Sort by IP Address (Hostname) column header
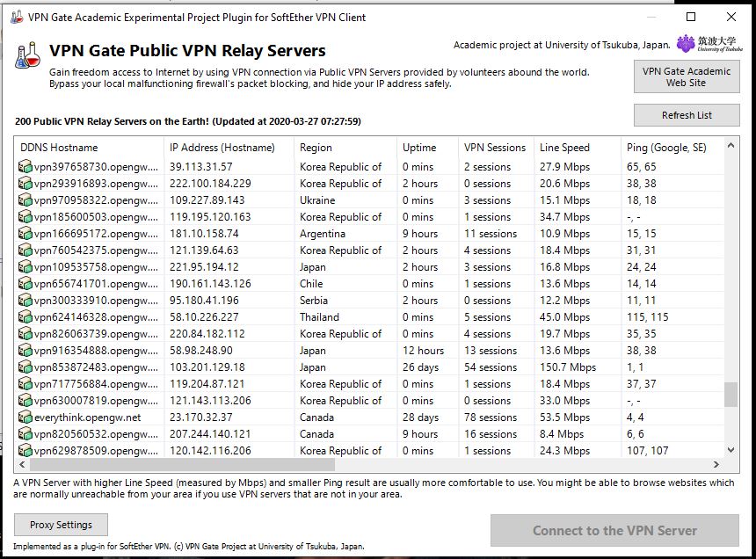The height and width of the screenshot is (559, 756). [x=229, y=148]
